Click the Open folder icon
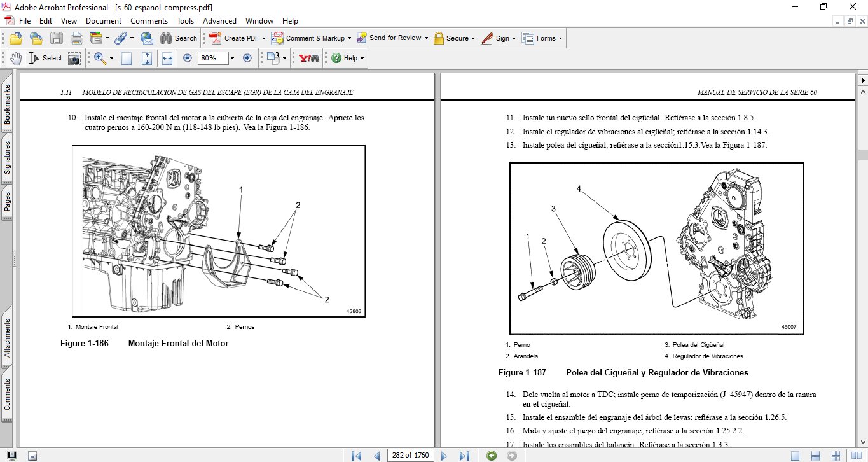868x462 pixels. (16, 38)
